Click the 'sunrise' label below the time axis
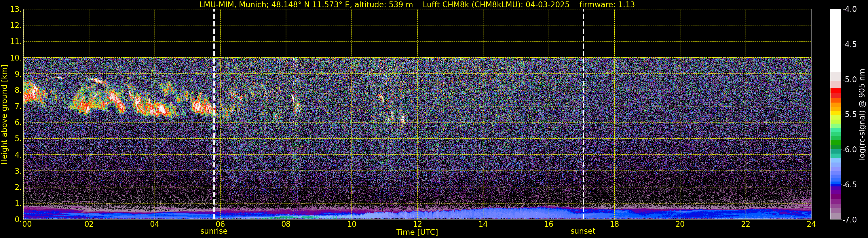 tap(214, 231)
